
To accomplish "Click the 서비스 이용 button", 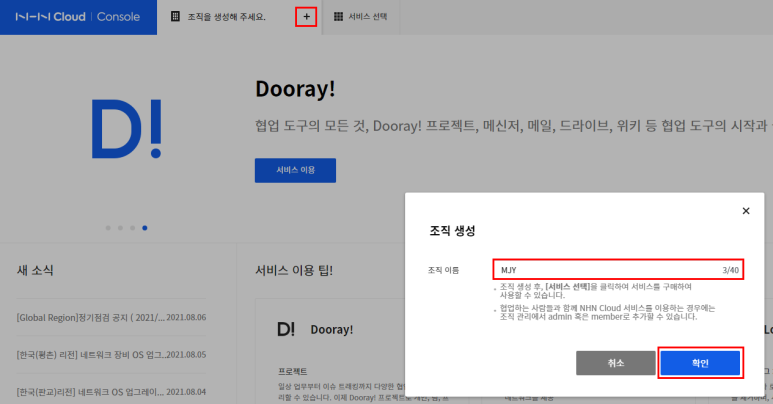I will (295, 170).
